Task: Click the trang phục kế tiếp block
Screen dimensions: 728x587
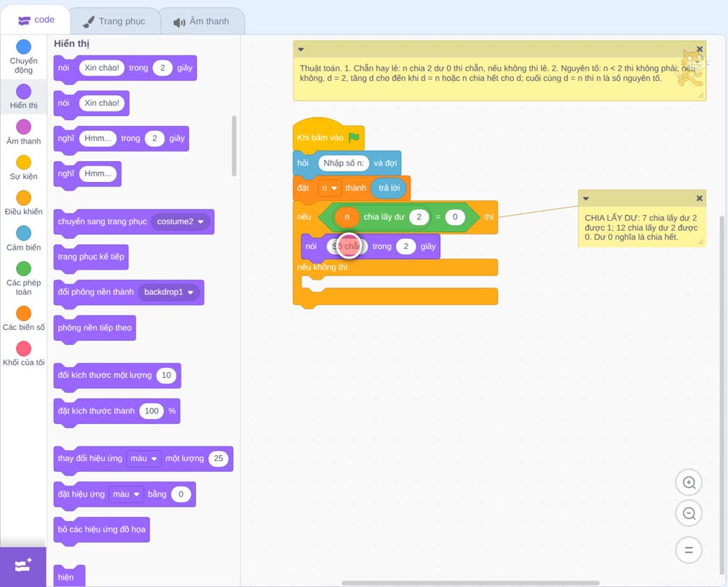Action: [x=91, y=258]
